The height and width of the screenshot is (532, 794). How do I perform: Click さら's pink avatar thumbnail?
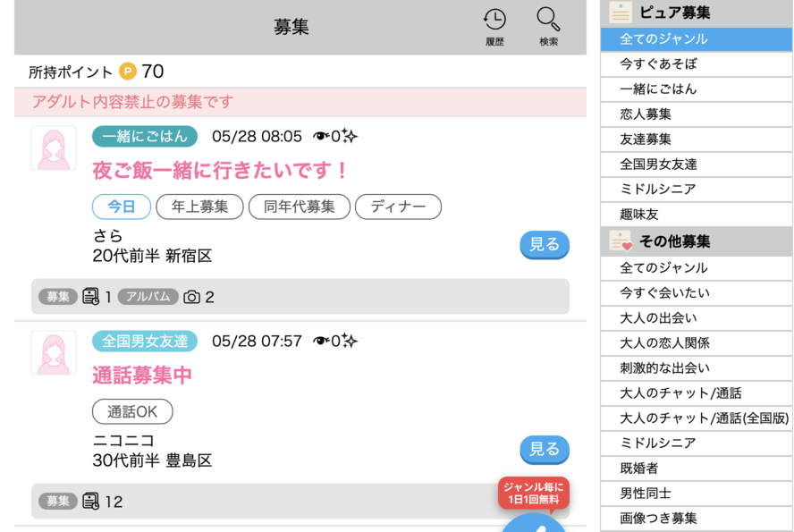[54, 148]
